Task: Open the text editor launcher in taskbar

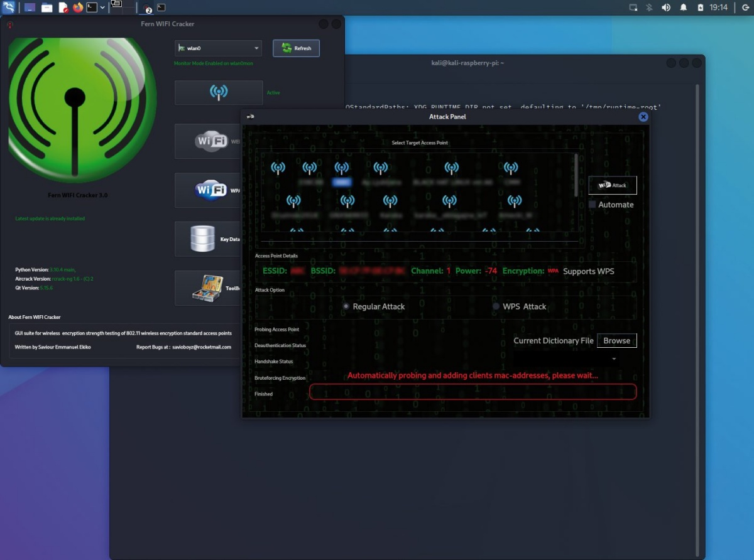Action: [x=63, y=8]
